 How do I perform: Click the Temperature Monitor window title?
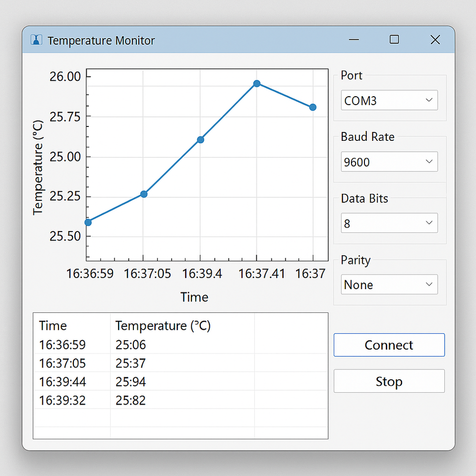[101, 40]
